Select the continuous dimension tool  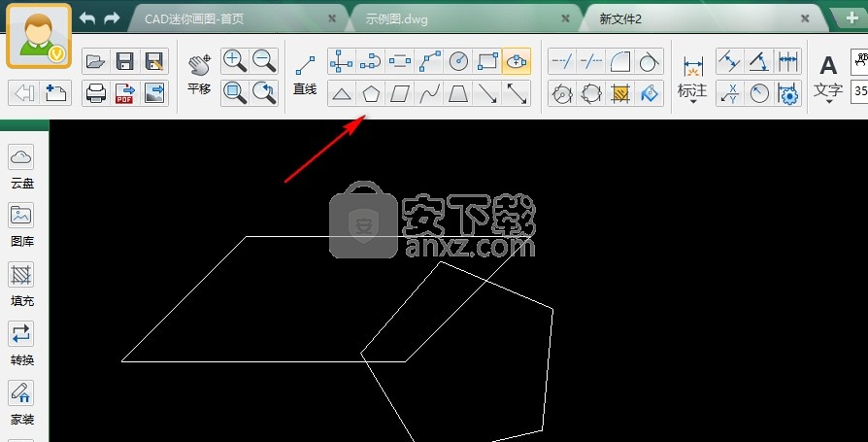coord(787,61)
